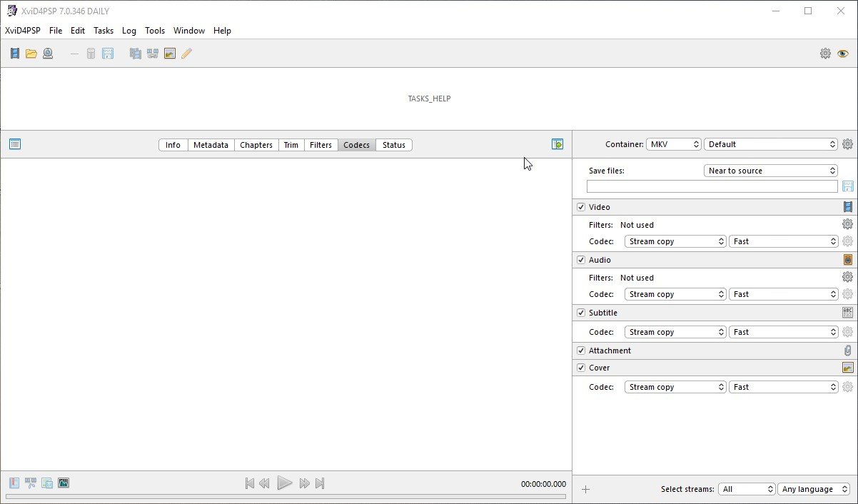Uncheck the Attachment checkbox
858x504 pixels.
(581, 351)
